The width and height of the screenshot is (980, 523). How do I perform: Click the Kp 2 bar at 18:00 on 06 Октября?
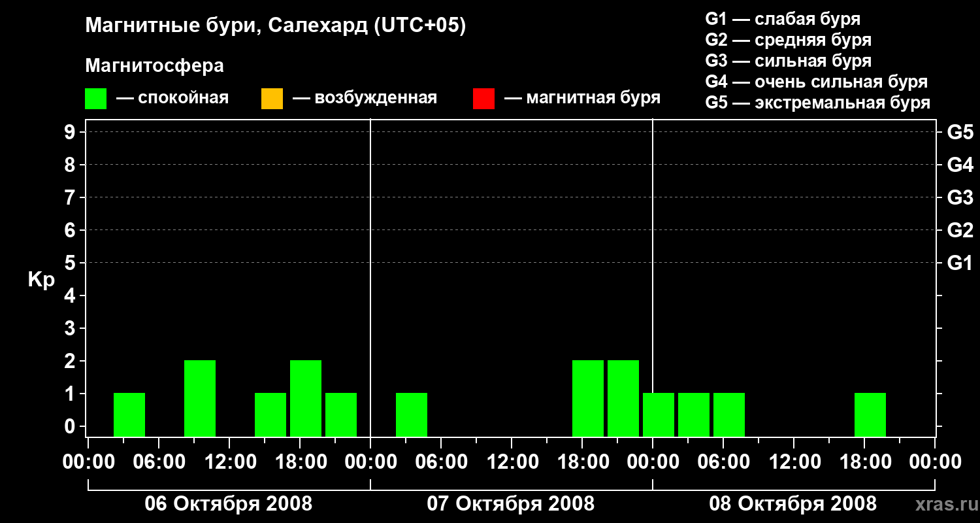[x=306, y=399]
